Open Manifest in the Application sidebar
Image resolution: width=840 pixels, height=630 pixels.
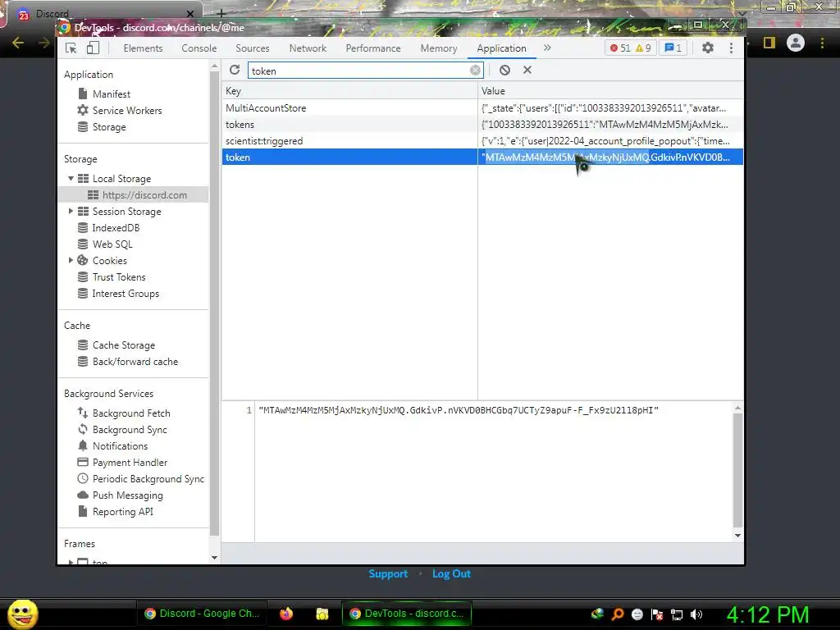(112, 94)
